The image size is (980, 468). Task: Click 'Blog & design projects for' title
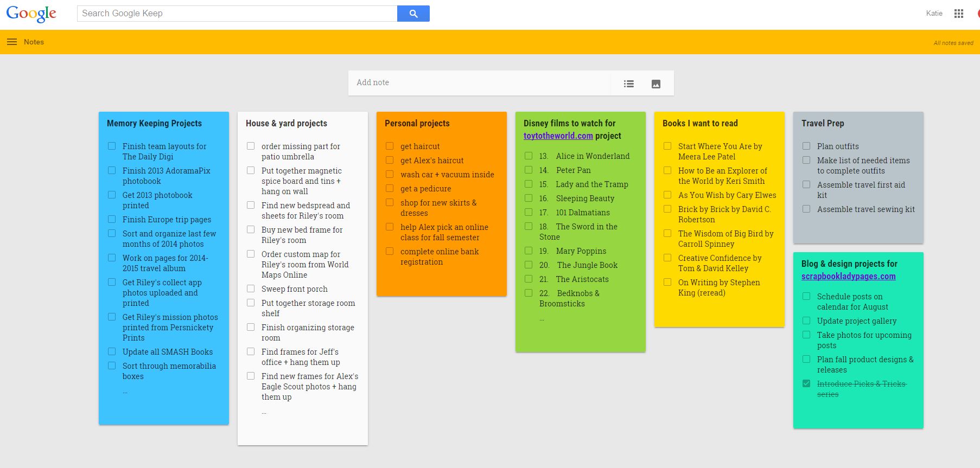[x=849, y=264]
